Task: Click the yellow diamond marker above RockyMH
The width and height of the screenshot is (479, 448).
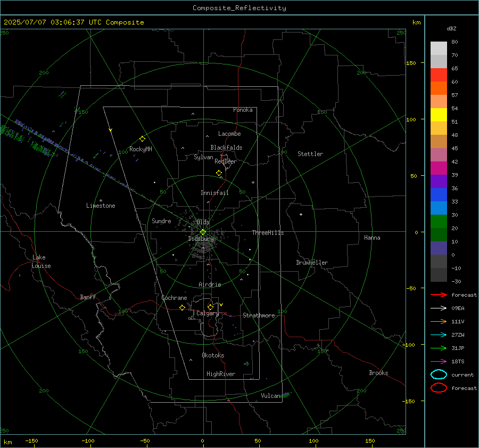Action: click(x=142, y=139)
